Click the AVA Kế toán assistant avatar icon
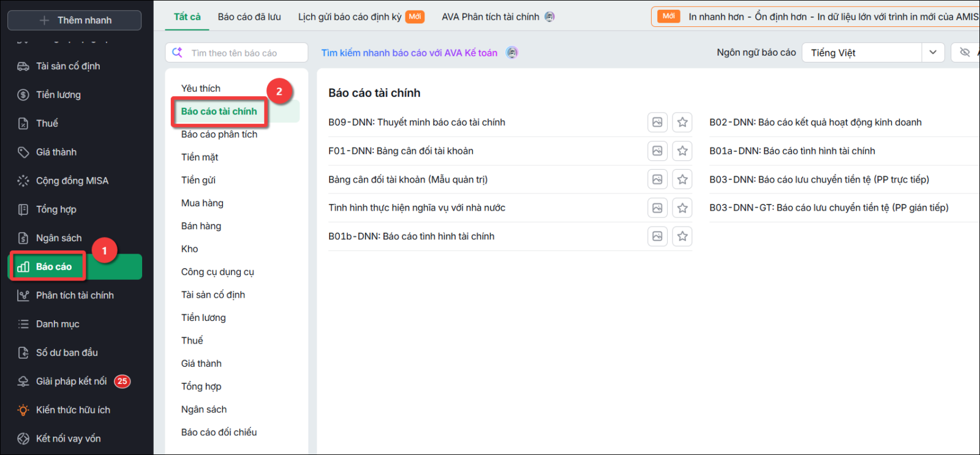 (x=512, y=53)
